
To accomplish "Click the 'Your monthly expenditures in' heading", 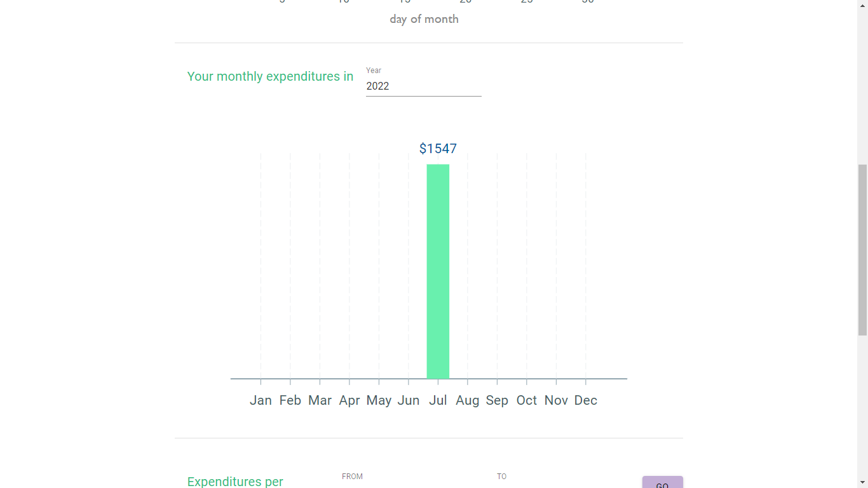I will tap(270, 76).
